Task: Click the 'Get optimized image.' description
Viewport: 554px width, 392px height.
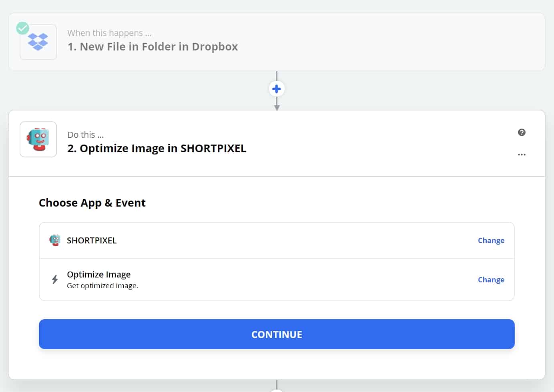Action: coord(102,286)
